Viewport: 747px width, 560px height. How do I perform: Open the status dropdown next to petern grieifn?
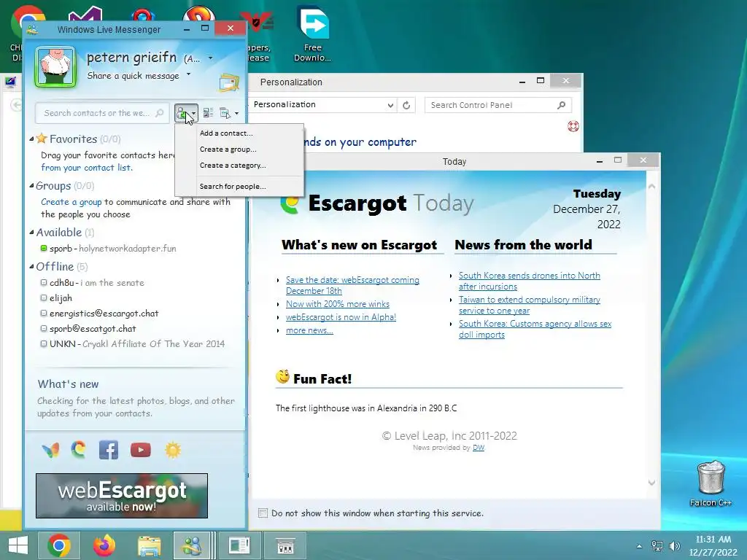click(210, 58)
